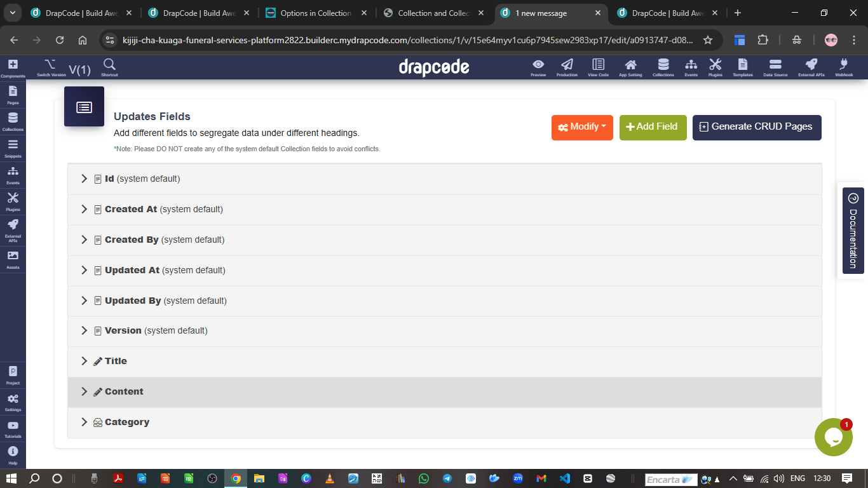Open Collections in top toolbar
Image resolution: width=868 pixels, height=488 pixels.
pyautogui.click(x=663, y=67)
